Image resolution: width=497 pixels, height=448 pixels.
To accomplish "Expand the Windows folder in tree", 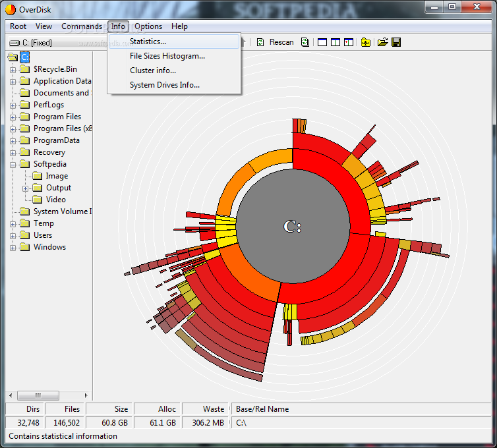I will 13,247.
